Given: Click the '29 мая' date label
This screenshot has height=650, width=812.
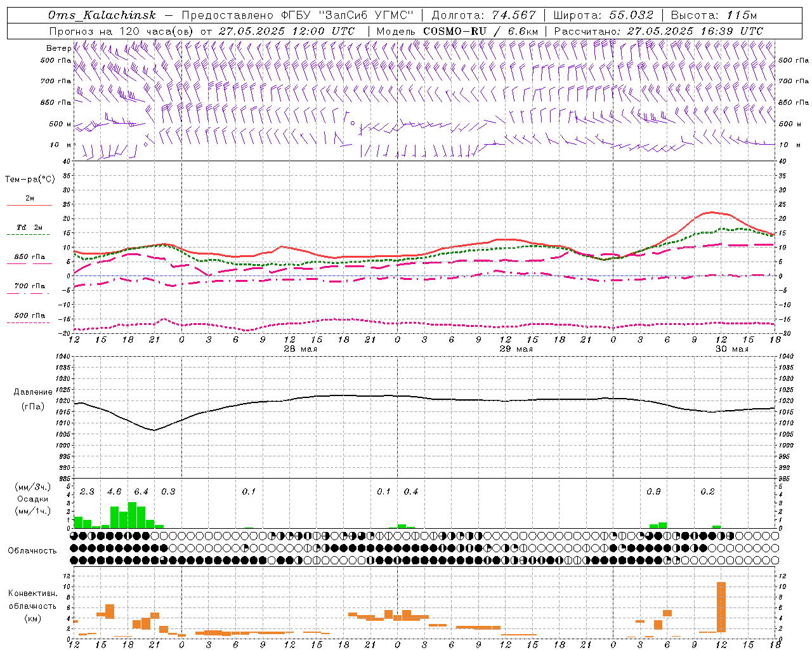Looking at the screenshot, I should [516, 349].
